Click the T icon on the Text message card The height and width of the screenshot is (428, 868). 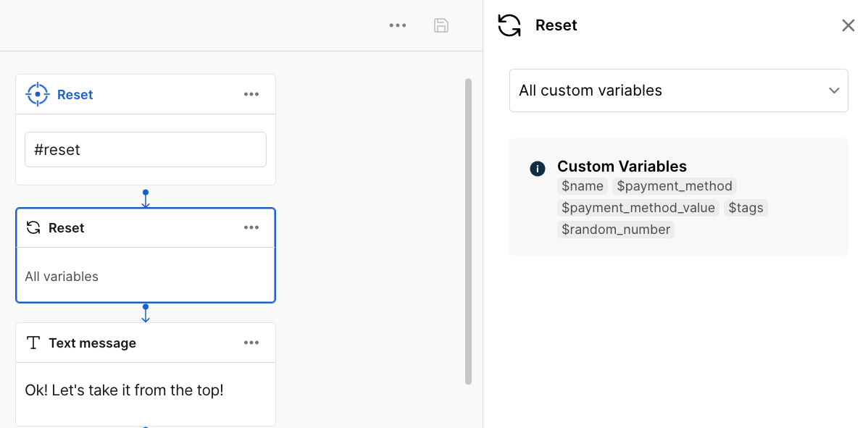click(x=33, y=343)
